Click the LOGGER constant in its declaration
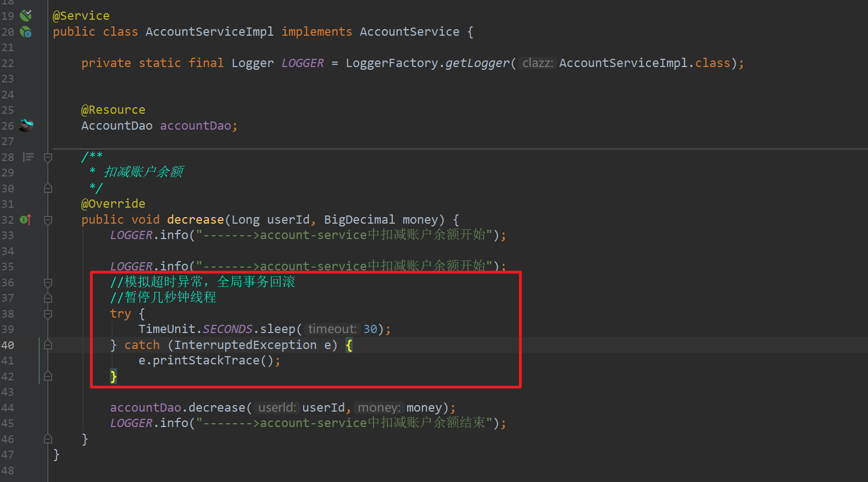868x482 pixels. 303,63
